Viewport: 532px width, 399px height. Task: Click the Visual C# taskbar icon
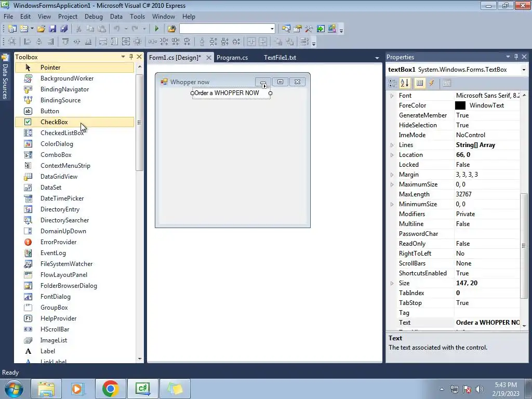click(142, 389)
